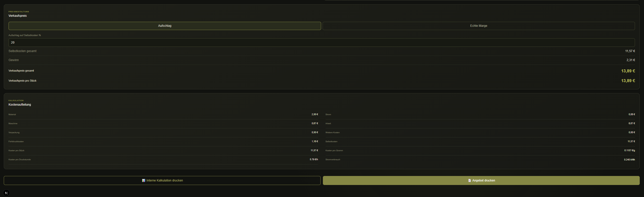Click the Kosten pro Gramm value
Viewport: 644px width, 197px height.
pyautogui.click(x=629, y=150)
